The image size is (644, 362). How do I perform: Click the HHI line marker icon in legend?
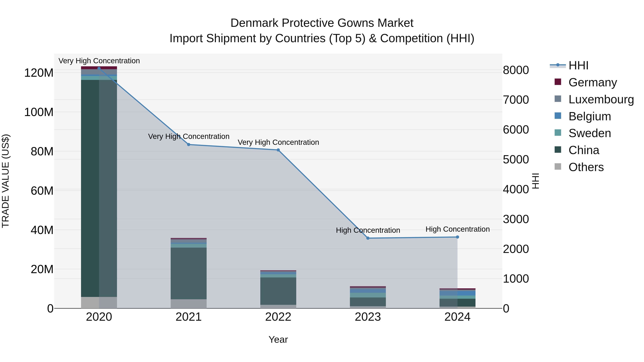[558, 65]
